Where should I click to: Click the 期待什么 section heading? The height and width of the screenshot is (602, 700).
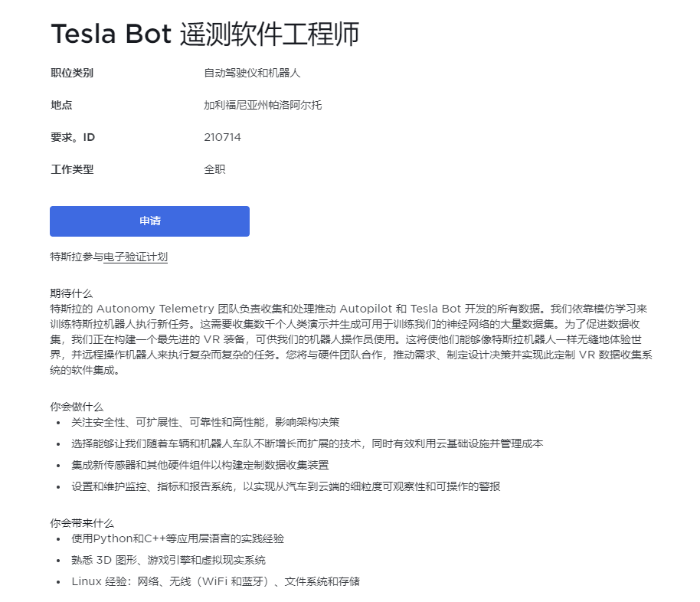[71, 293]
